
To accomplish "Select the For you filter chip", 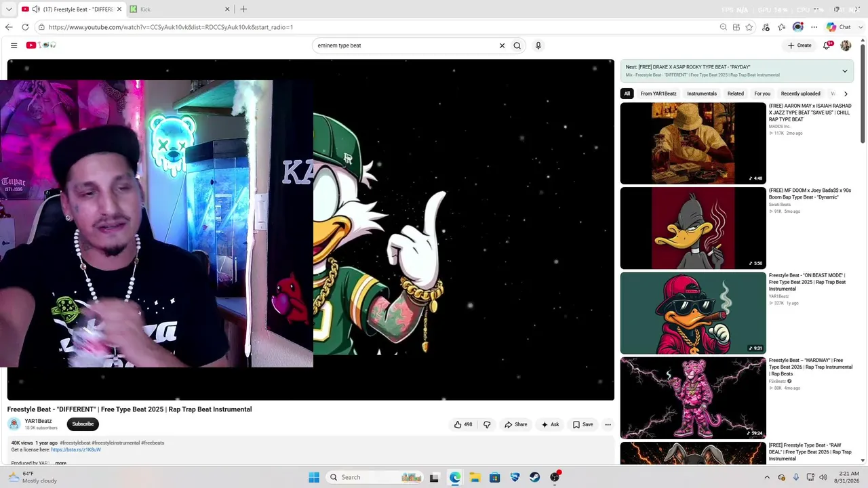I will [762, 94].
